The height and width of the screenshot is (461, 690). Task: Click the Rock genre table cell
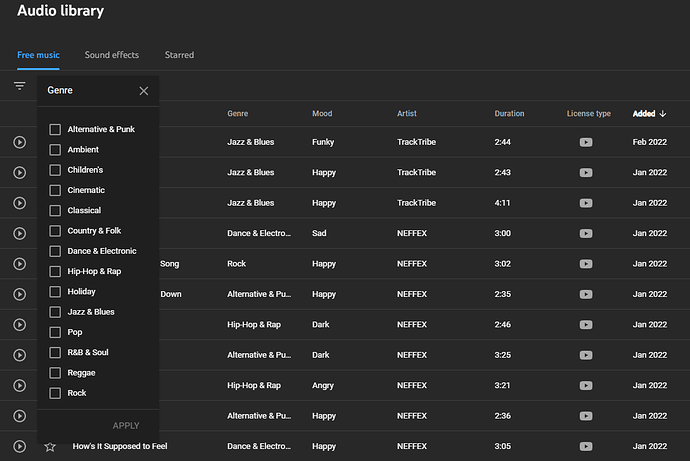coord(236,263)
